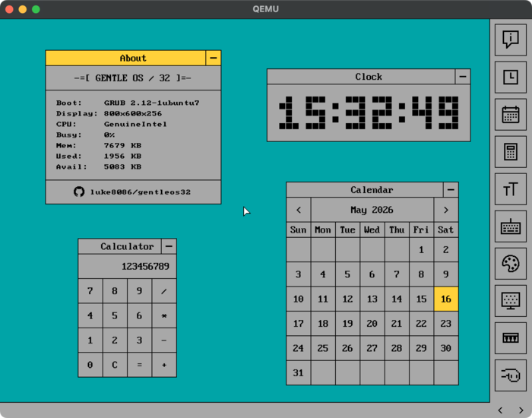Click the equals (=) calculator key

click(139, 365)
